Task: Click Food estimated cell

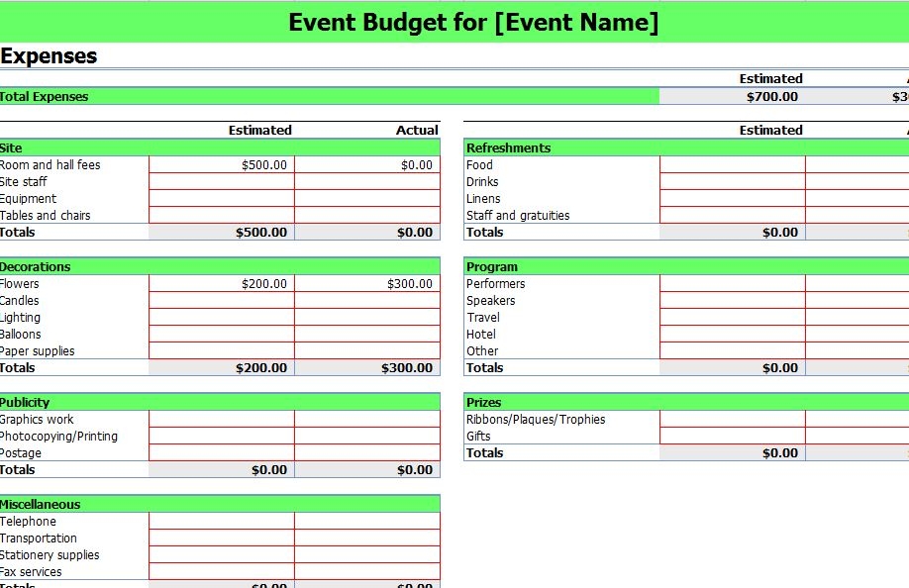Action: click(732, 164)
